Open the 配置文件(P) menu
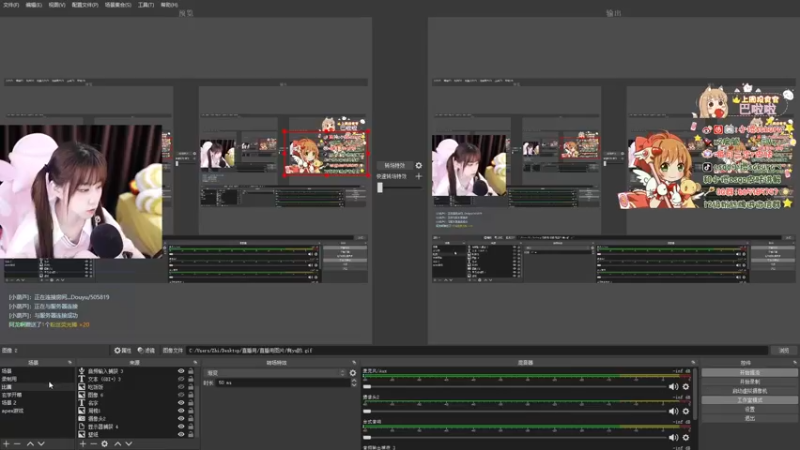The height and width of the screenshot is (450, 800). pos(85,5)
